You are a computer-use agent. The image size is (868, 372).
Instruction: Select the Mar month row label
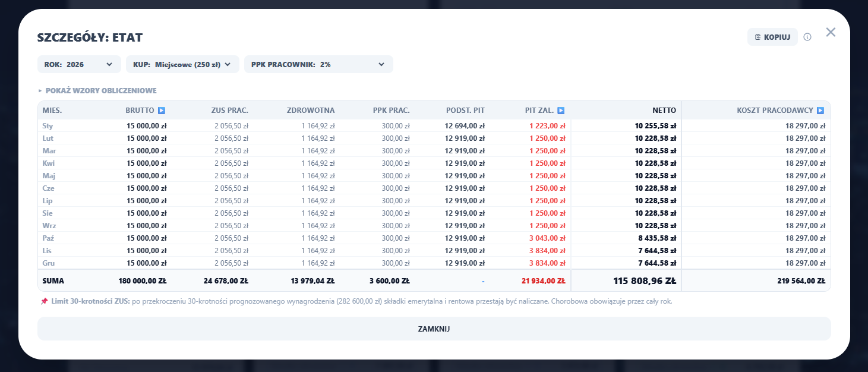49,151
